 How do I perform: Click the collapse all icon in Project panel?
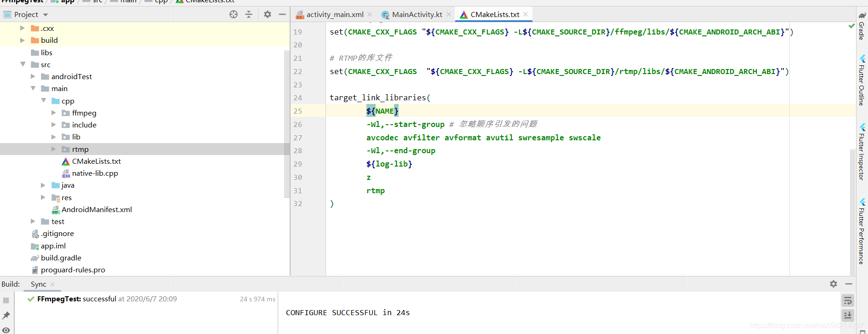pyautogui.click(x=249, y=14)
